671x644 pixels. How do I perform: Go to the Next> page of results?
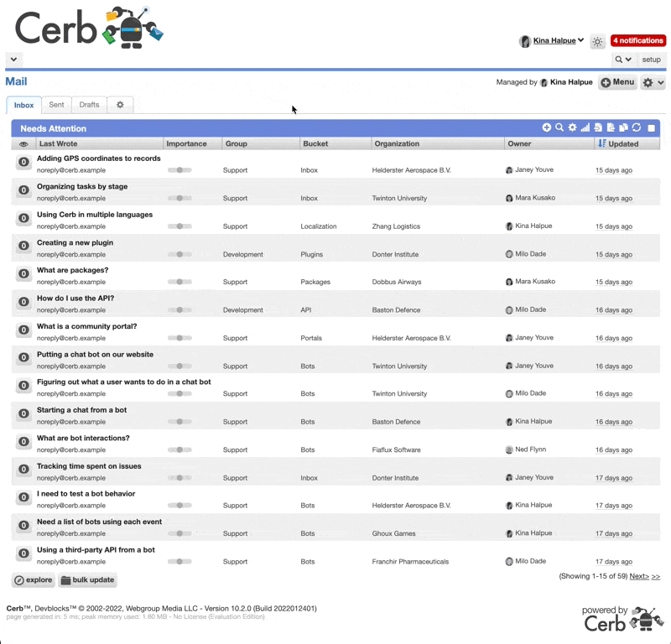click(x=639, y=576)
